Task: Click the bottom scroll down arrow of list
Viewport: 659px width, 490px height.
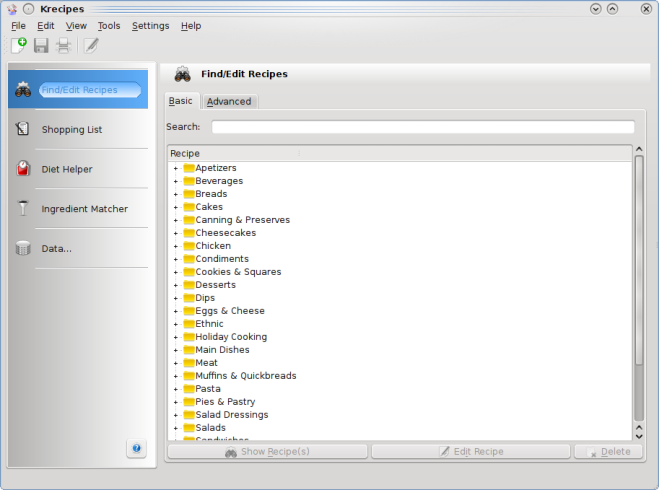Action: point(639,436)
